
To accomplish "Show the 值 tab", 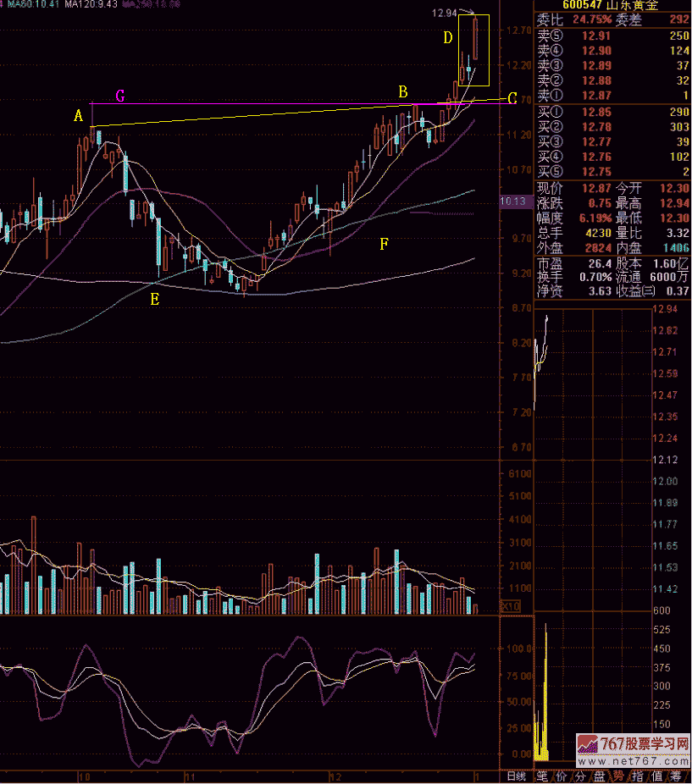I will click(657, 776).
